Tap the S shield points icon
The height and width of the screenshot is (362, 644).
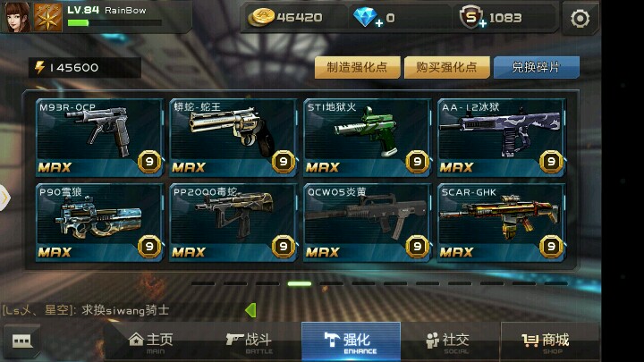point(471,17)
